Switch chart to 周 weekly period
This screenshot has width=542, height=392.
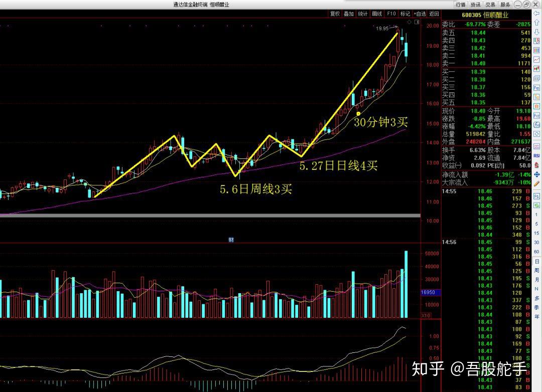tap(536, 270)
